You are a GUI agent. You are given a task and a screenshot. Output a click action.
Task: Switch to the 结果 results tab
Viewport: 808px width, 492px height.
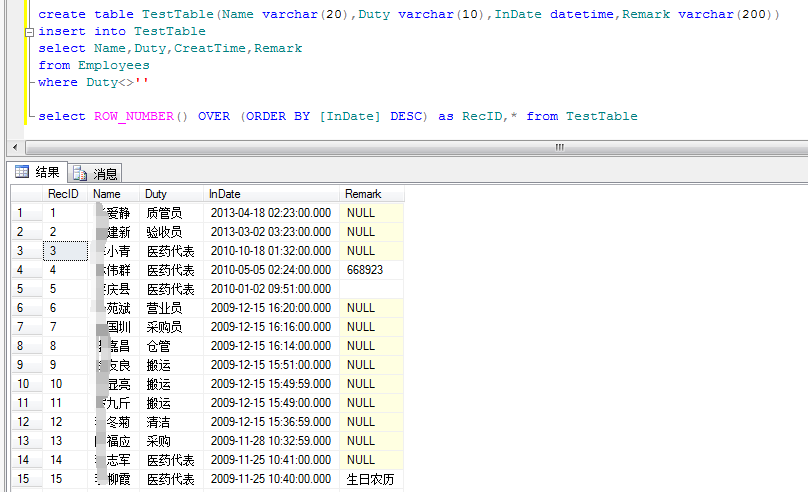point(38,172)
